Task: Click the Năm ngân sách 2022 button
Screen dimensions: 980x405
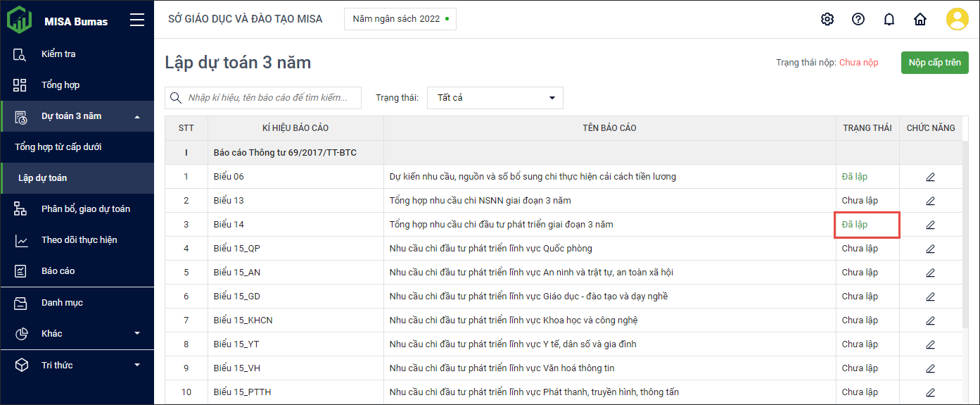Action: [x=400, y=19]
